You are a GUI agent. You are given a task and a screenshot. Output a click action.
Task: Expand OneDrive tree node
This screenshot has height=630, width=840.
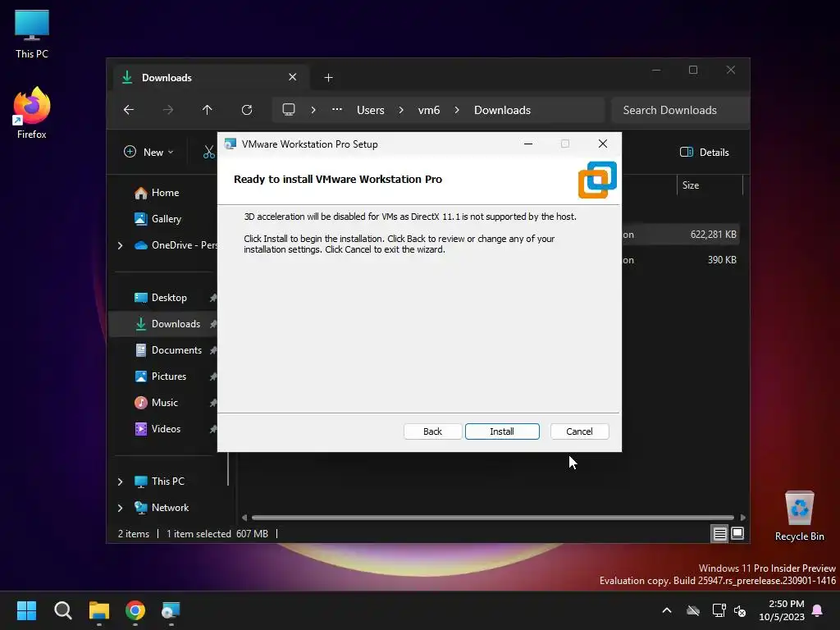click(120, 245)
